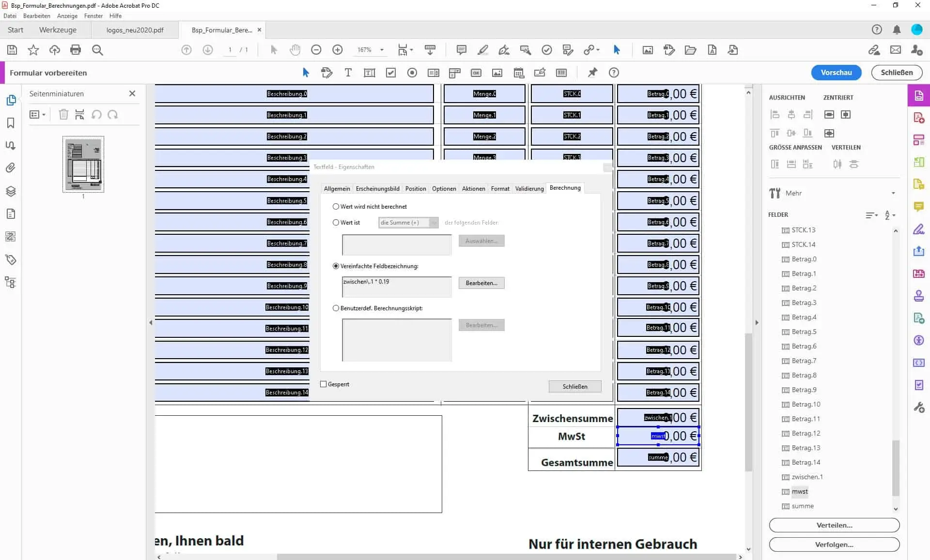Open the 167% zoom level dropdown
The width and height of the screenshot is (930, 560).
[382, 50]
